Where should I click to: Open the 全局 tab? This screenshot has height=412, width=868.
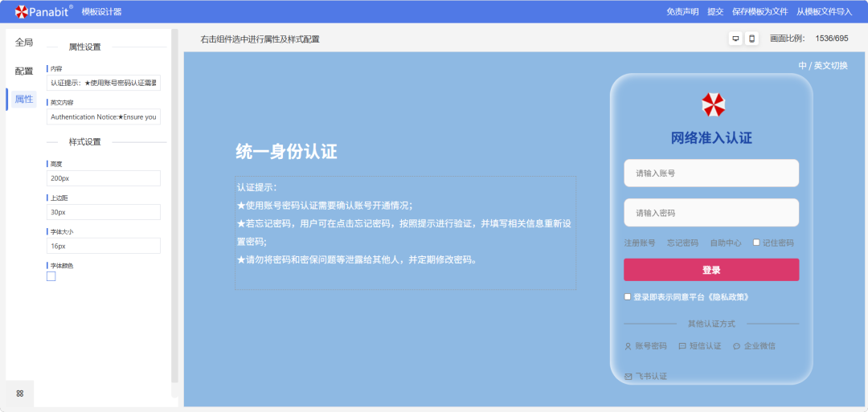(x=24, y=43)
